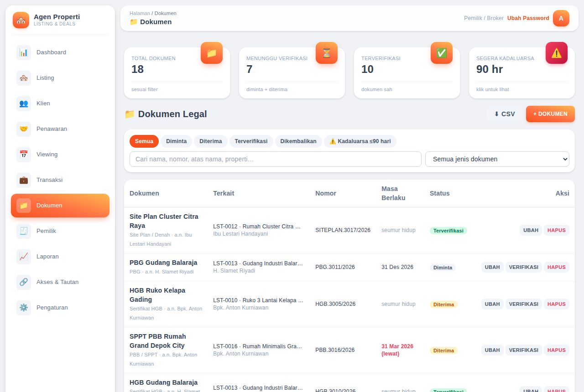Open Akses & Tautan link icon

click(x=24, y=282)
